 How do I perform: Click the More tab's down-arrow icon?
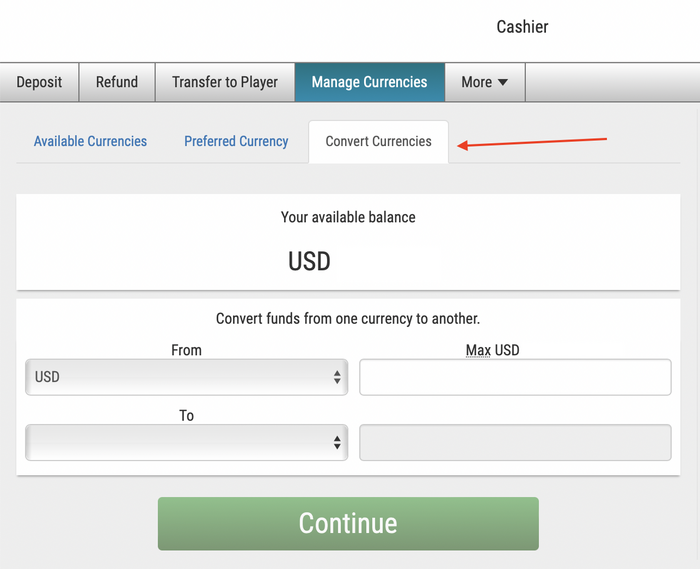(x=502, y=82)
